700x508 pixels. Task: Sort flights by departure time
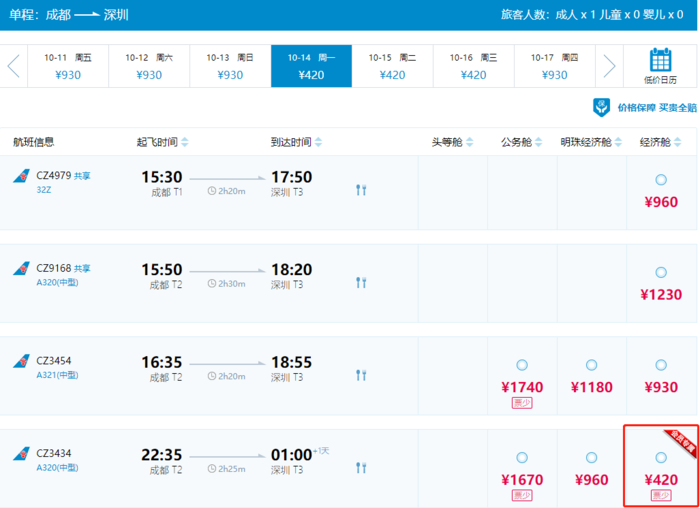pos(184,142)
